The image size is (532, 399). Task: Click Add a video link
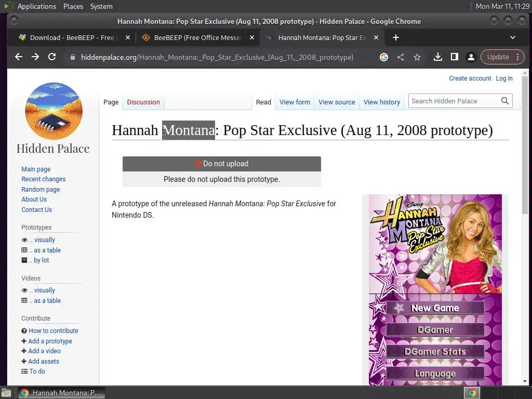(45, 351)
